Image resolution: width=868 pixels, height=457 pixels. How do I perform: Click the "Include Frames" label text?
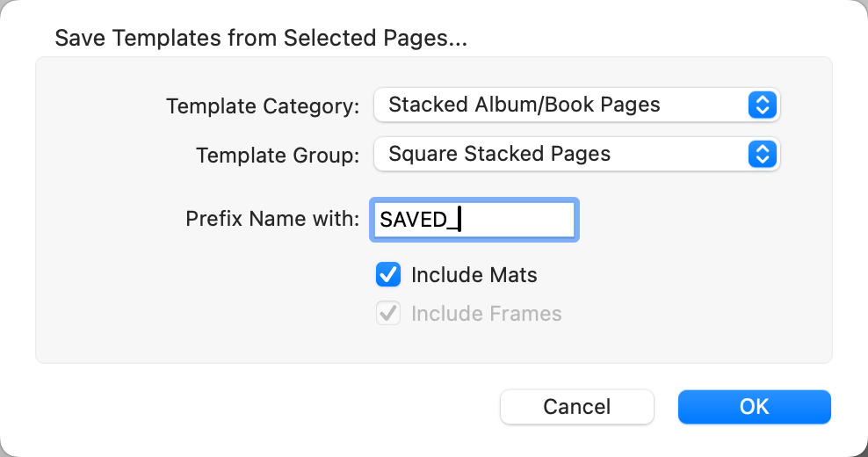(x=486, y=314)
